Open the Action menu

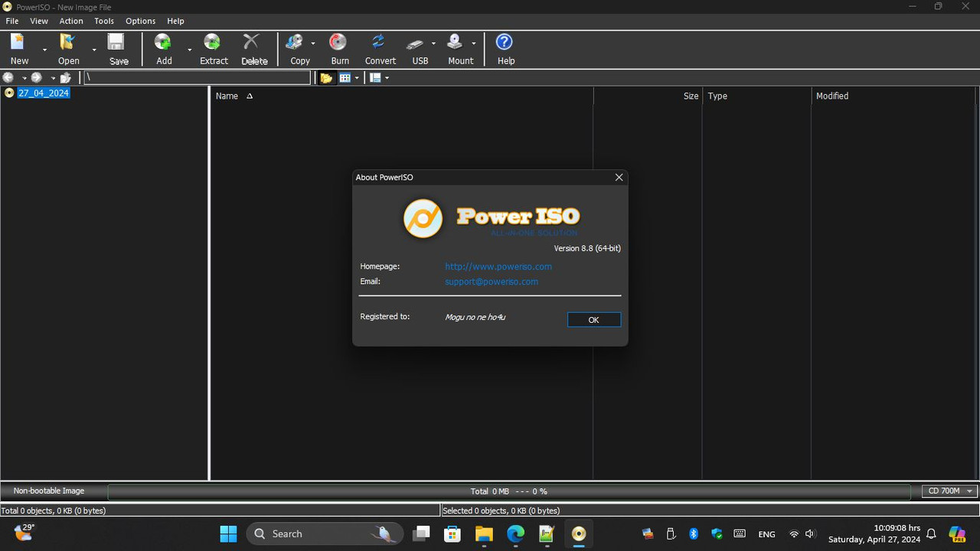click(x=71, y=21)
